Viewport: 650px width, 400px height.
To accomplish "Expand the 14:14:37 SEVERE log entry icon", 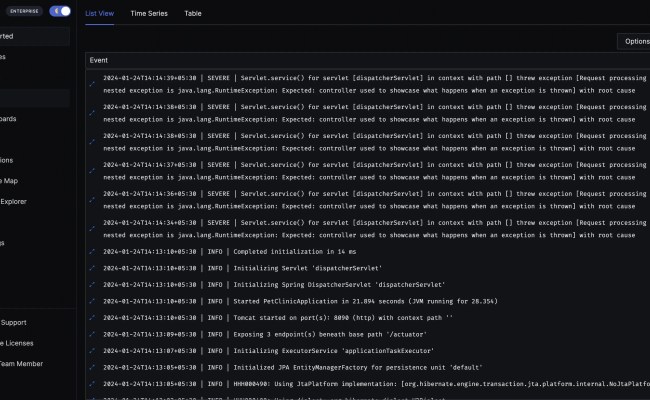I will pos(92,171).
